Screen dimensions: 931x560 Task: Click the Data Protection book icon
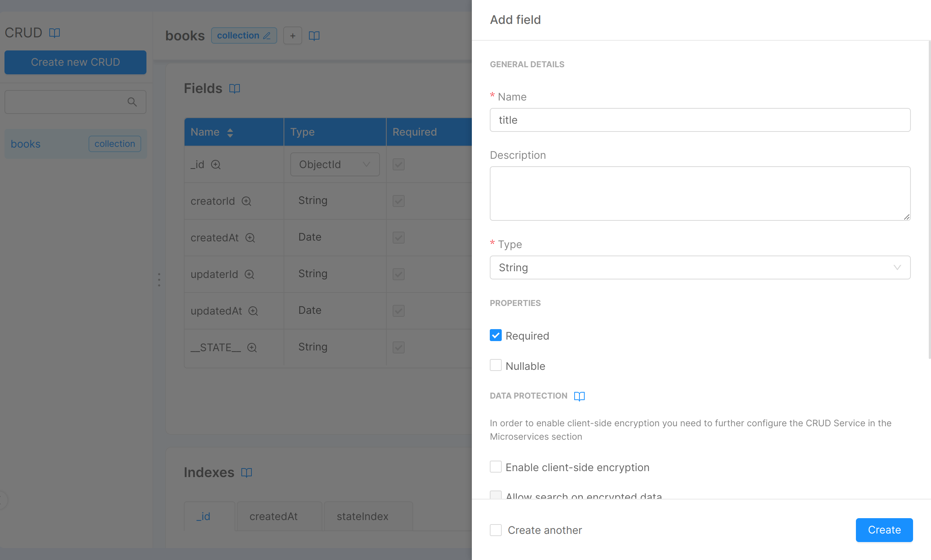579,396
